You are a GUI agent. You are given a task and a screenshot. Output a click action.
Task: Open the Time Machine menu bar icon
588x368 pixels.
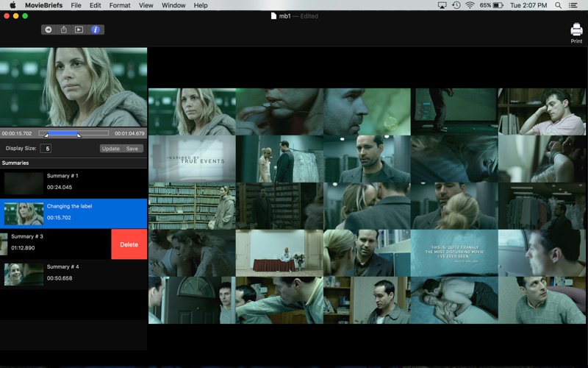coord(456,5)
